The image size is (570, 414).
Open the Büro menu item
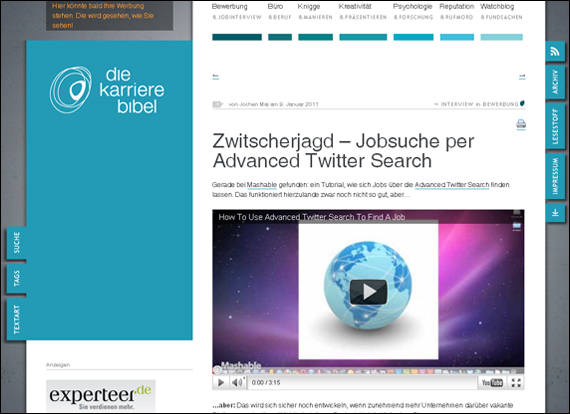pyautogui.click(x=275, y=7)
